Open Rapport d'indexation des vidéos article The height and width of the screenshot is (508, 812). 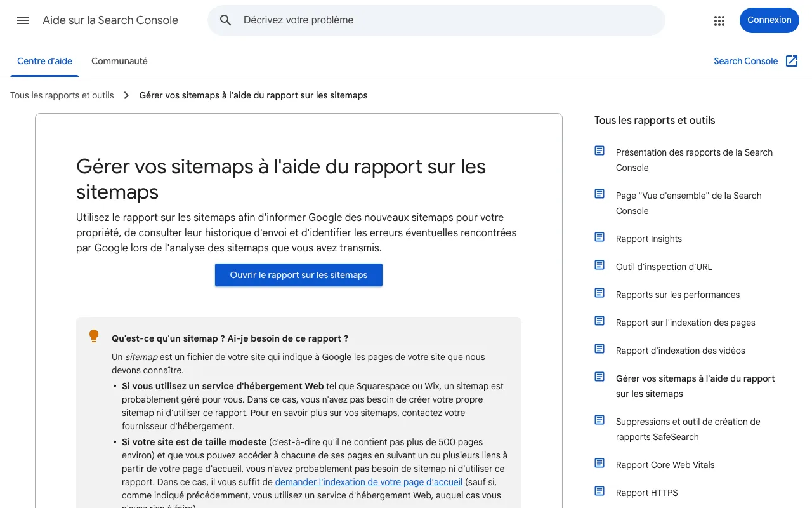click(x=681, y=351)
